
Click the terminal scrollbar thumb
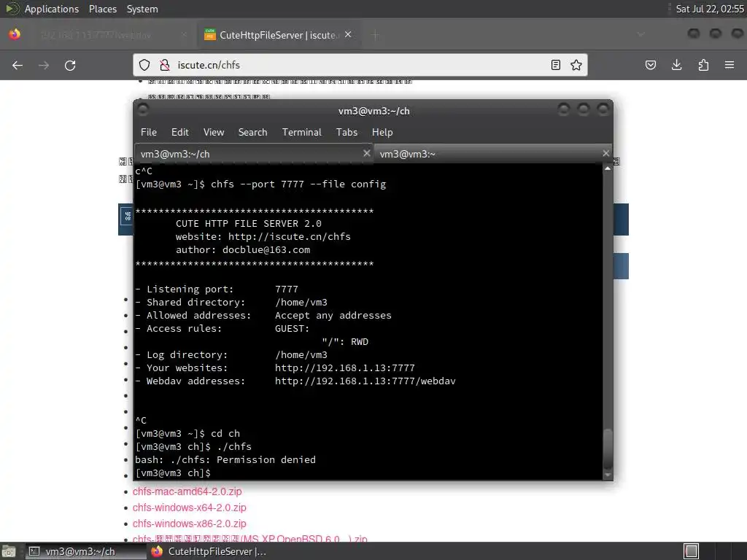[608, 449]
